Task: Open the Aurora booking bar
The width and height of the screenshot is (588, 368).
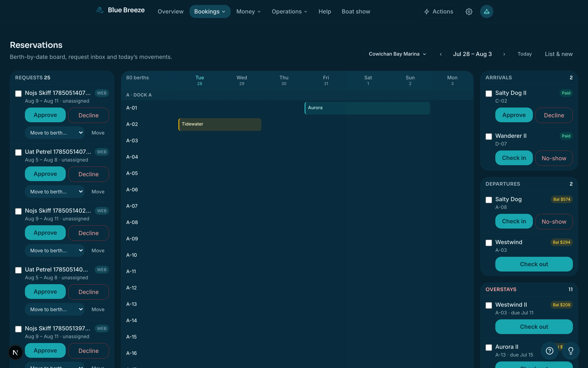Action: 367,108
